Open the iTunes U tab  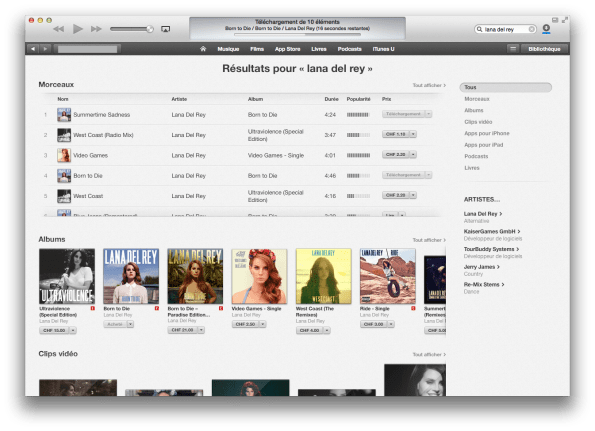pos(383,49)
